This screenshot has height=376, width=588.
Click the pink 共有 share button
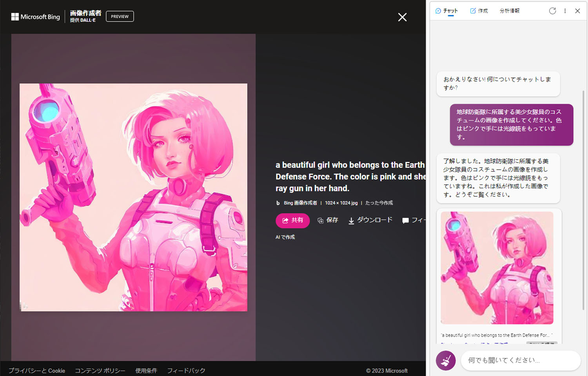(292, 220)
